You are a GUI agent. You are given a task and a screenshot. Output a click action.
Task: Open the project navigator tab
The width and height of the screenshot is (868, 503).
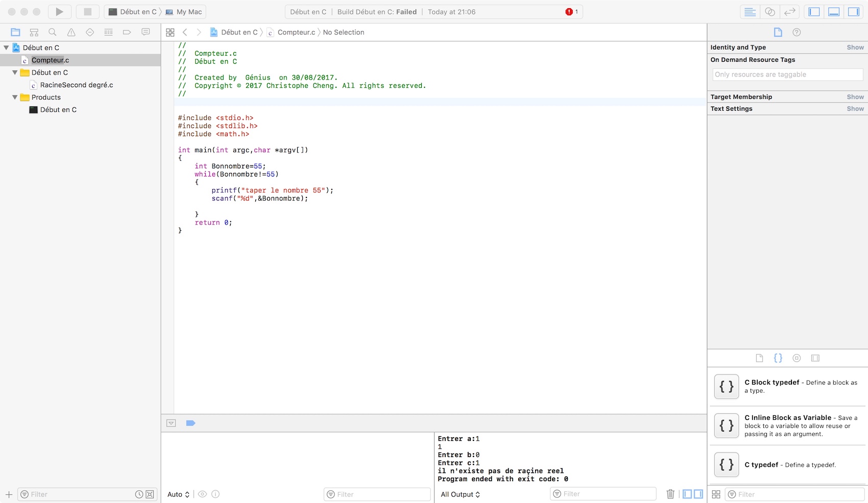pos(15,32)
